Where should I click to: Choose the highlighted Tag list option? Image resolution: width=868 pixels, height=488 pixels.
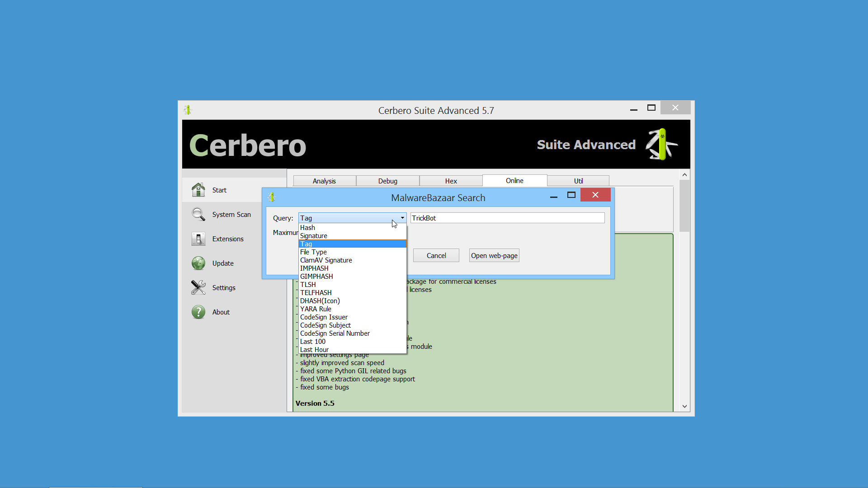point(353,244)
